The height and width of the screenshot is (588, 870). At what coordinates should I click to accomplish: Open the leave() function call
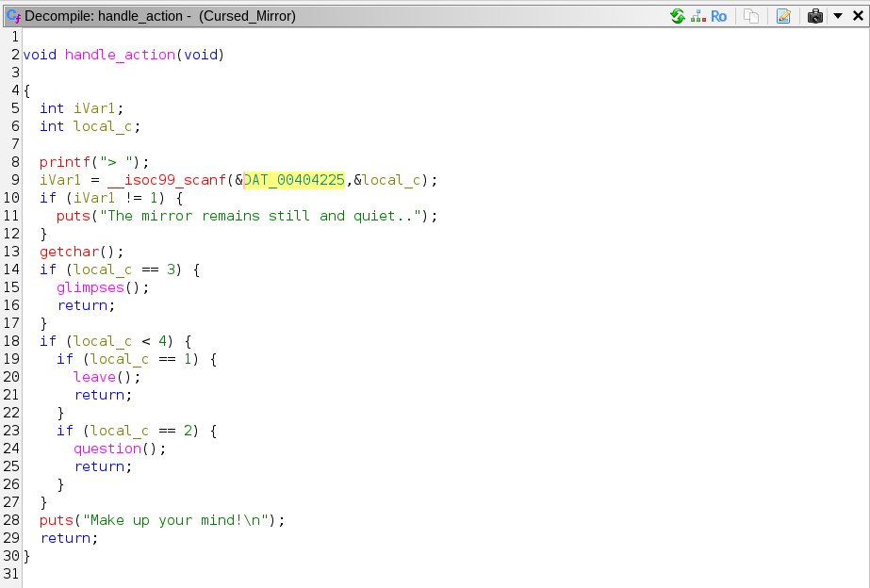point(94,377)
